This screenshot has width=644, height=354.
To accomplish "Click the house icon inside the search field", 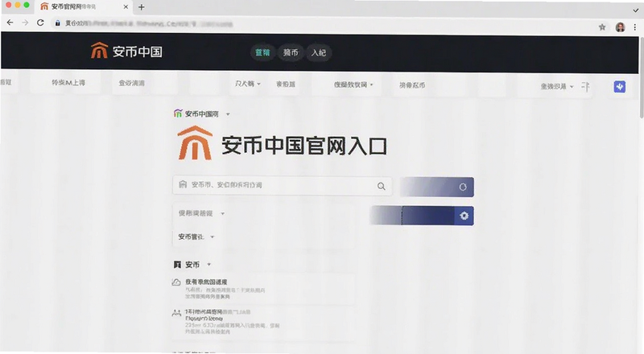I will (x=183, y=184).
